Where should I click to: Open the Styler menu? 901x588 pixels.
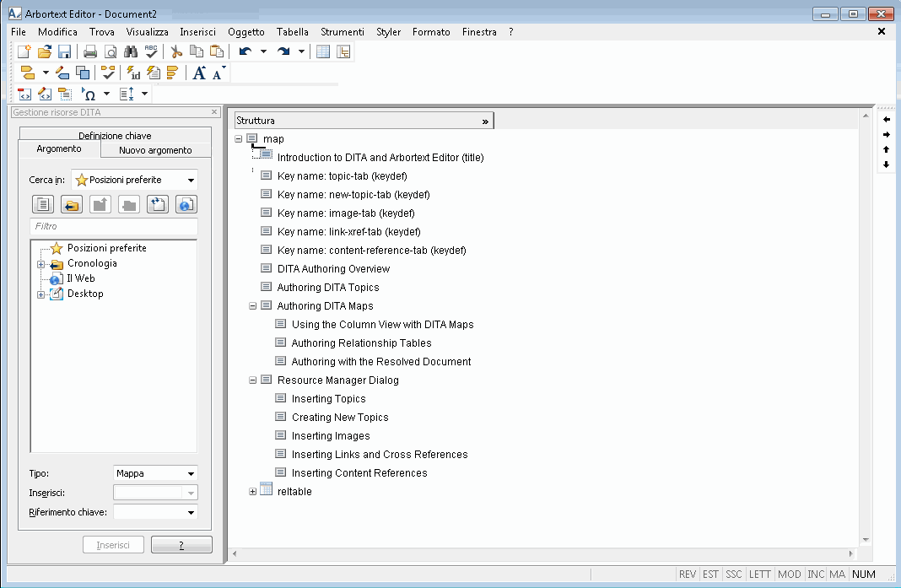pyautogui.click(x=388, y=32)
